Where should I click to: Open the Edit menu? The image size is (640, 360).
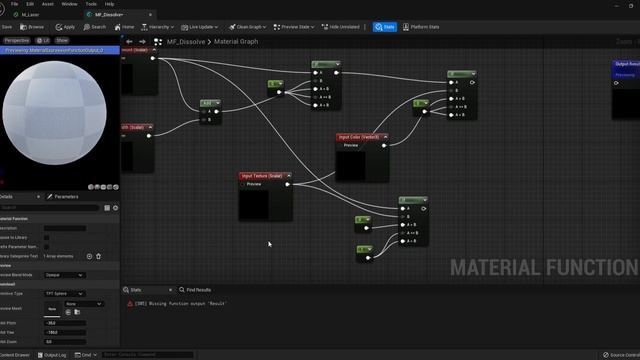tap(30, 4)
